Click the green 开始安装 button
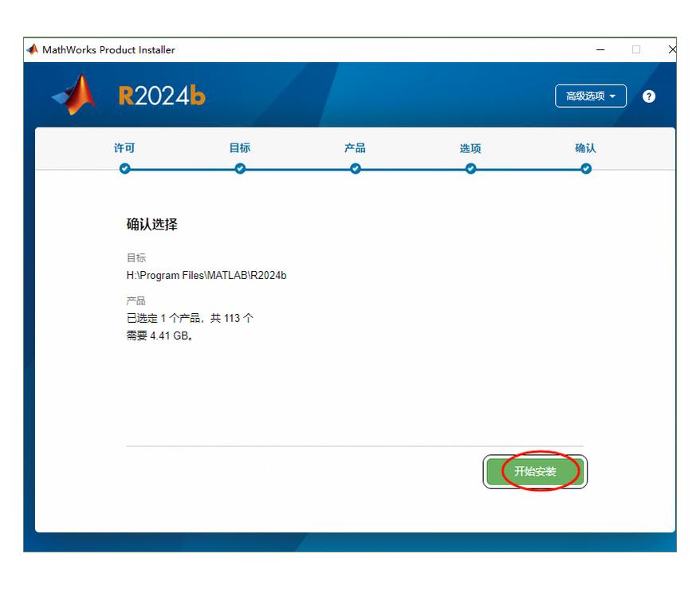The width and height of the screenshot is (700, 589). (535, 471)
